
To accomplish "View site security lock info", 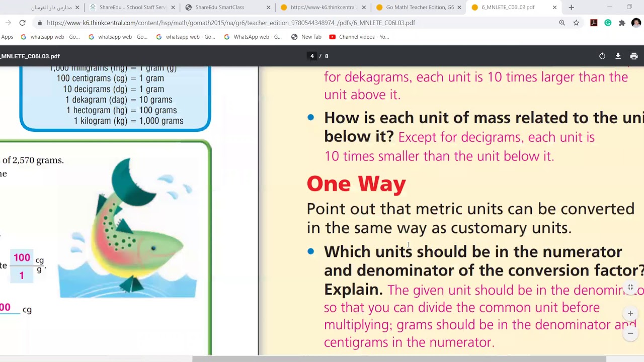I will click(40, 23).
